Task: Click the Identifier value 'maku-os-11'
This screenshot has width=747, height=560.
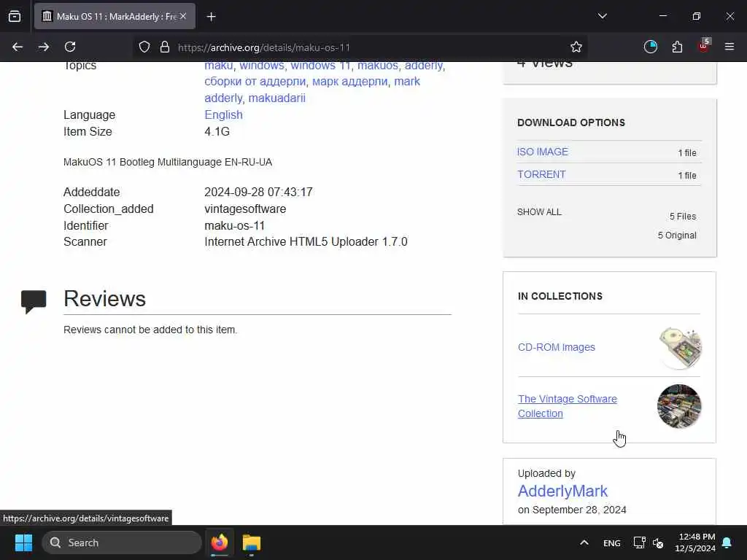Action: coord(234,226)
